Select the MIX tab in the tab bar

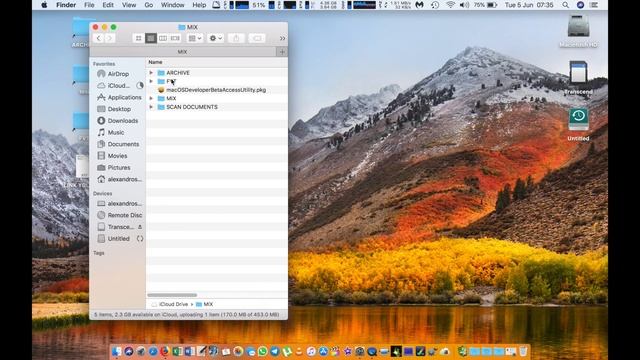pos(182,52)
